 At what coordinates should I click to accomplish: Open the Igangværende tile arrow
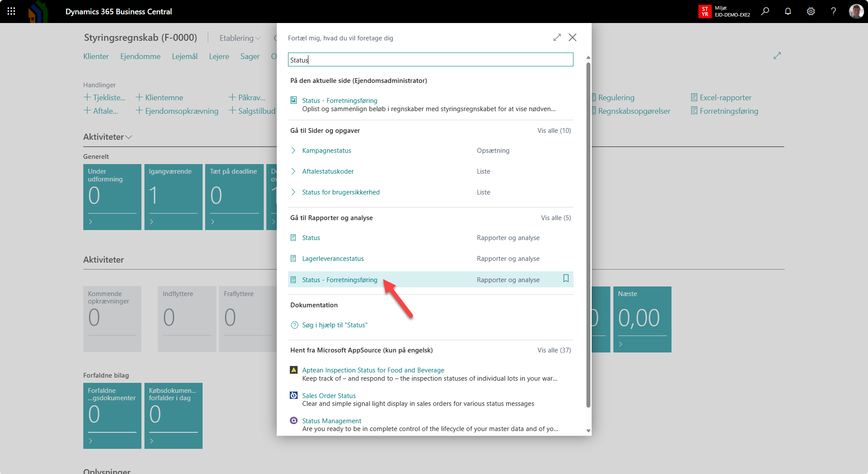tap(151, 222)
